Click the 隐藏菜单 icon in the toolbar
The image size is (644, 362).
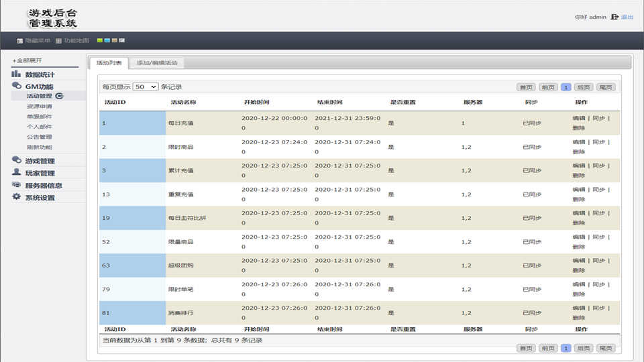(x=19, y=41)
